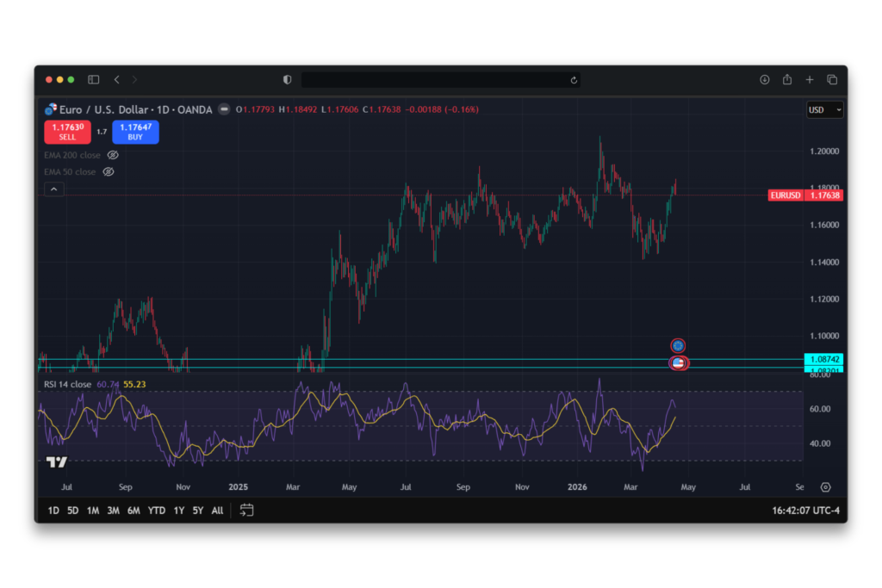Click the page reload icon in the address bar
882x588 pixels.
574,78
